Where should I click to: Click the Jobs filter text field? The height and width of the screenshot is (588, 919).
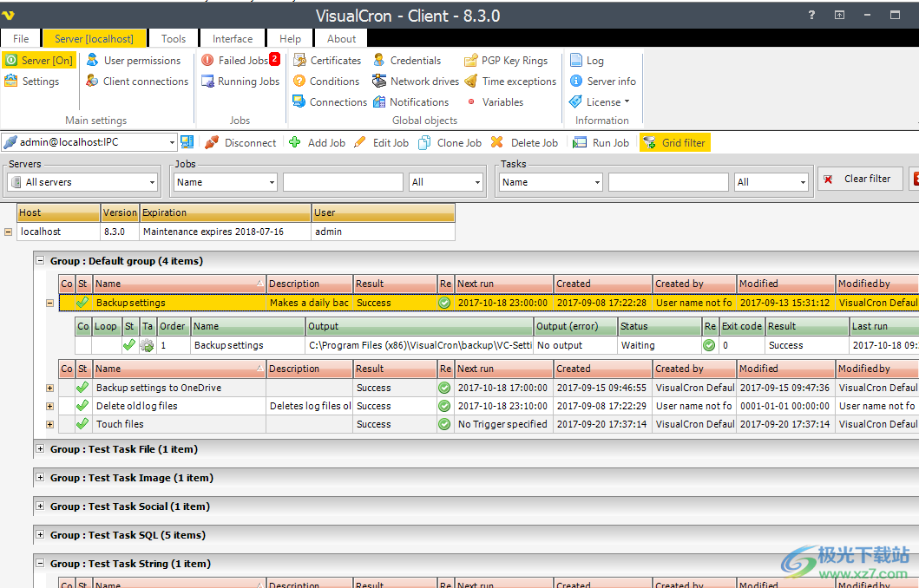(x=343, y=182)
